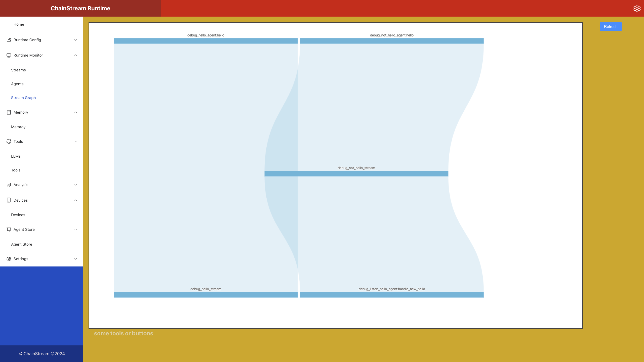Click the Memory panel icon
The image size is (644, 362).
point(8,112)
